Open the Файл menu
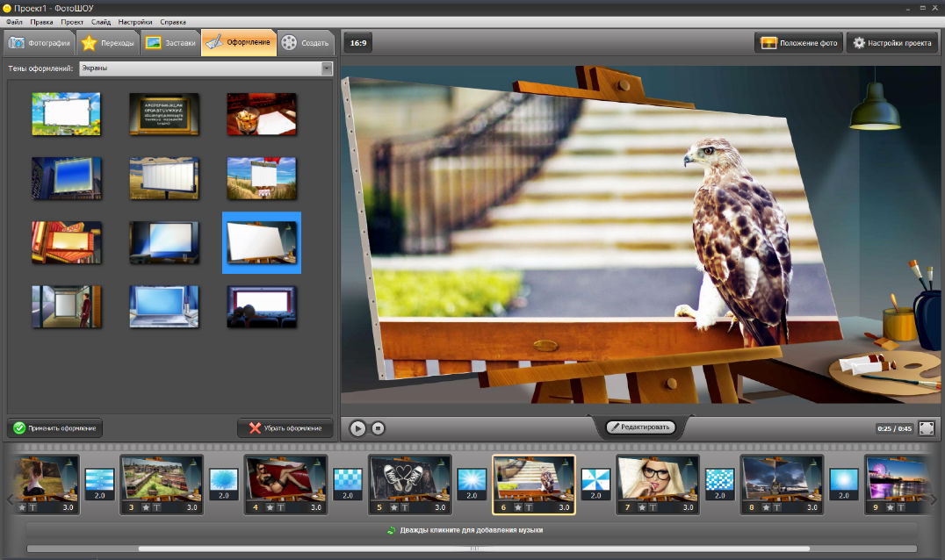Image resolution: width=945 pixels, height=560 pixels. click(14, 22)
